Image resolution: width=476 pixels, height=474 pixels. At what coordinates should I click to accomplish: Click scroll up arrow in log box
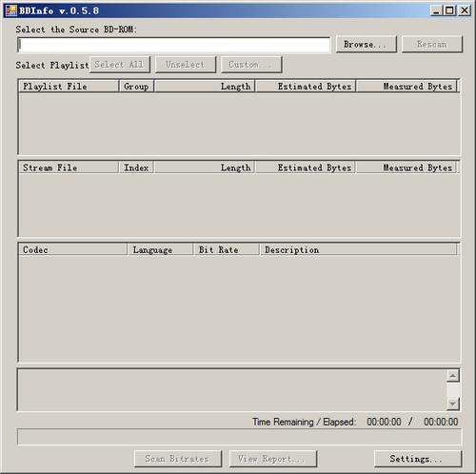453,376
